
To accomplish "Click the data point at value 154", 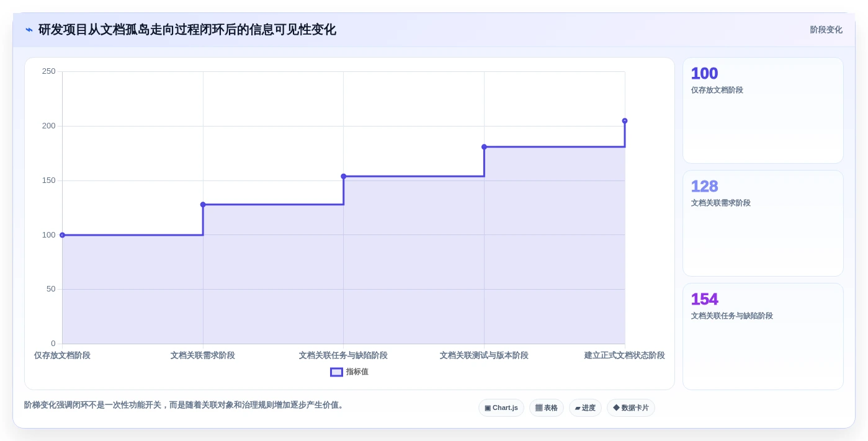I will pyautogui.click(x=344, y=176).
